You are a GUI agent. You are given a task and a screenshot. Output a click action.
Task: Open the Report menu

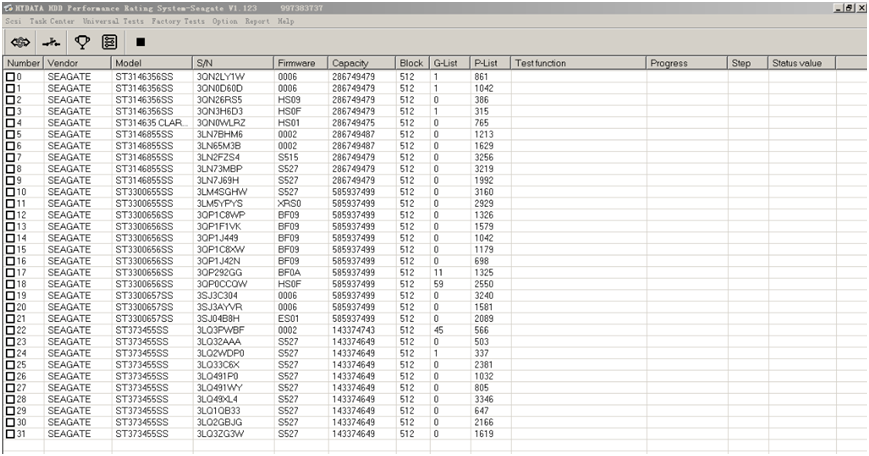[x=257, y=21]
